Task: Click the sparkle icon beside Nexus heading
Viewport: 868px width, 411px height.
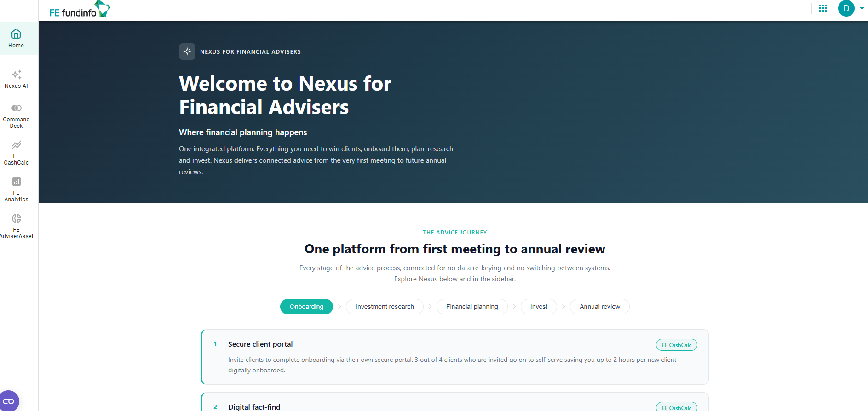Action: tap(187, 51)
